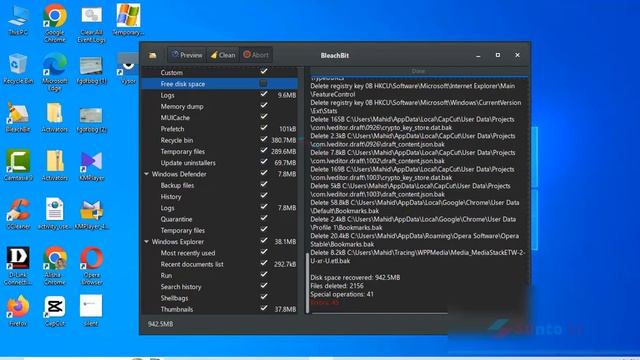
Task: Toggle the Quarantine checkbox
Action: pyautogui.click(x=264, y=218)
